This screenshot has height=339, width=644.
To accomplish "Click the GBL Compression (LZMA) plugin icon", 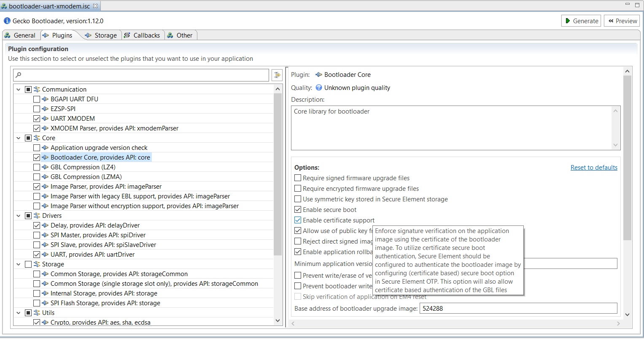I will tap(46, 177).
